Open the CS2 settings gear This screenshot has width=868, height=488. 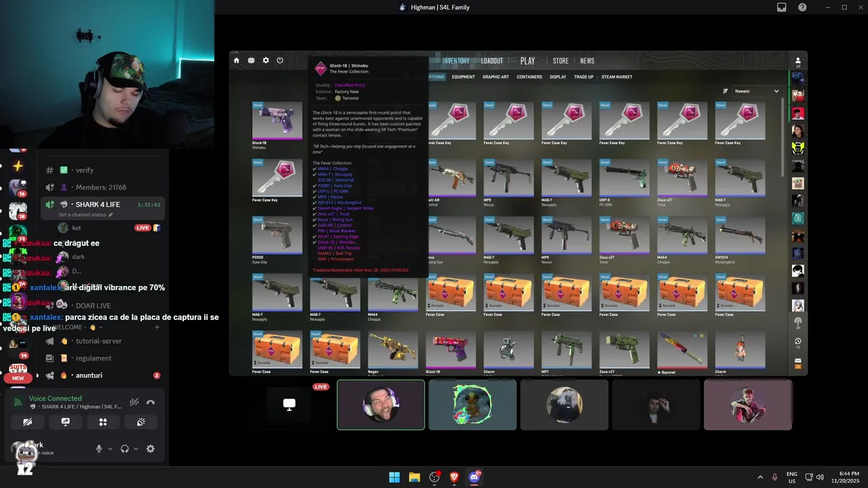click(266, 60)
